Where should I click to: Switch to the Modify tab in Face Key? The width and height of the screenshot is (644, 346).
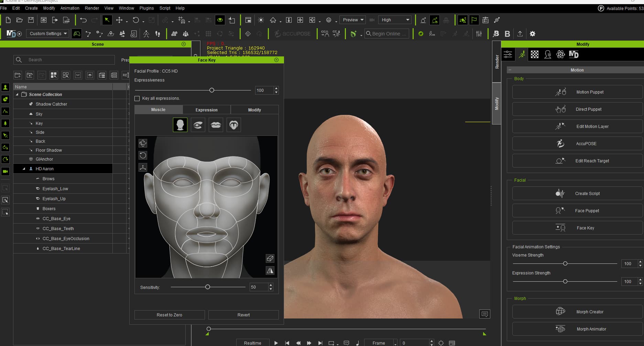pos(254,110)
